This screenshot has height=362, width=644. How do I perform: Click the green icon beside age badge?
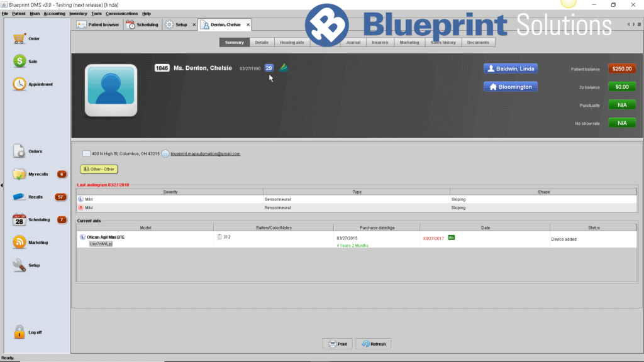pyautogui.click(x=284, y=68)
